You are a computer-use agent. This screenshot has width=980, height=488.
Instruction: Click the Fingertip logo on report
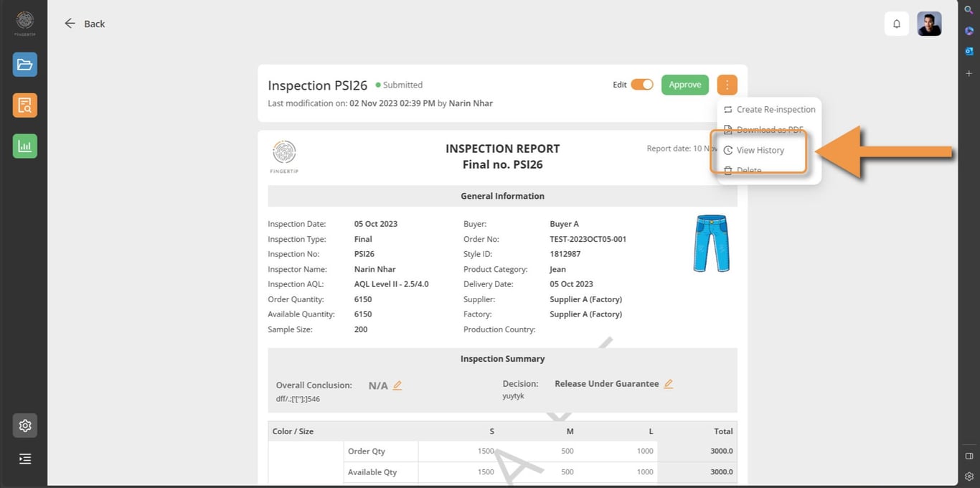pos(285,156)
